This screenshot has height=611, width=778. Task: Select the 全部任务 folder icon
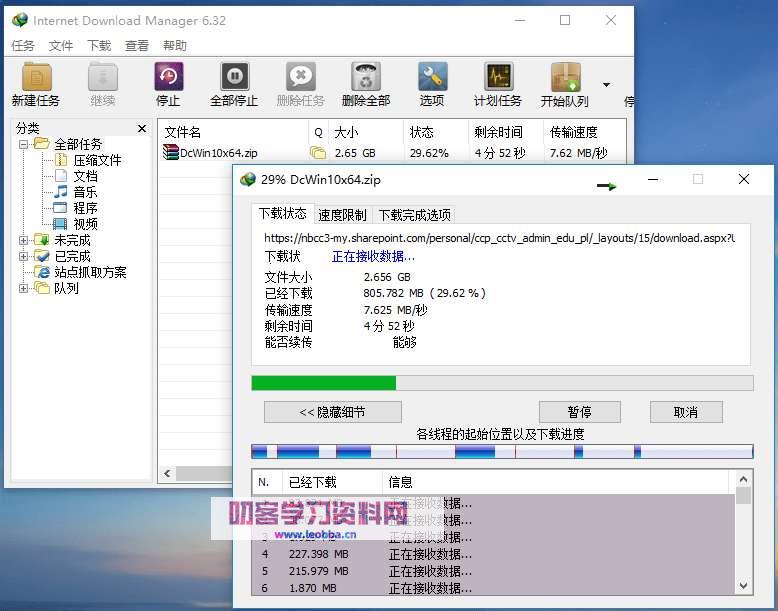pyautogui.click(x=42, y=144)
